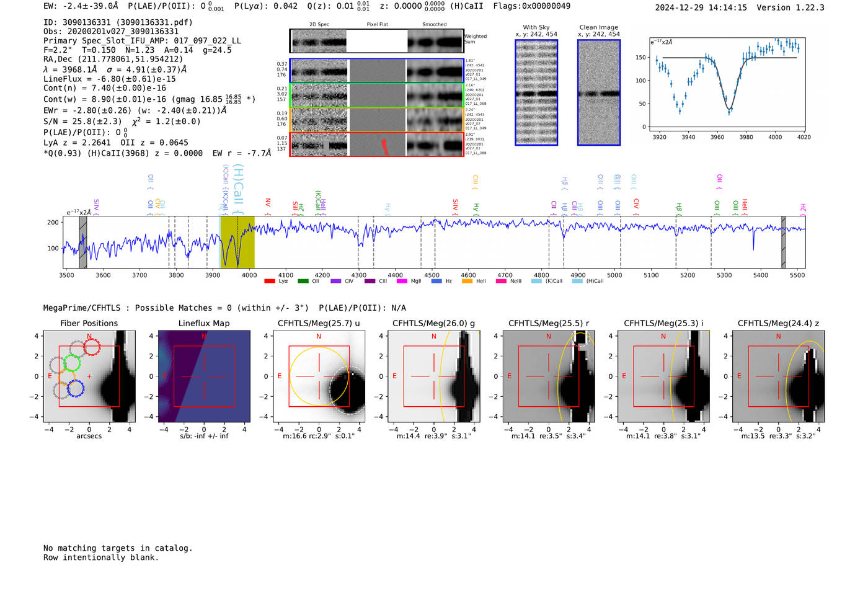Click the red fiber circle in Fiber Positions
Viewport: 868px width, 591px height.
[x=92, y=347]
